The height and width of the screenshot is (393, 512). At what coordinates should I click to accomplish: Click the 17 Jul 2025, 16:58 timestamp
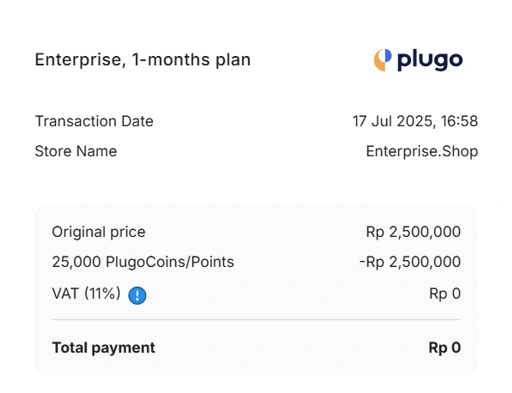coord(415,121)
